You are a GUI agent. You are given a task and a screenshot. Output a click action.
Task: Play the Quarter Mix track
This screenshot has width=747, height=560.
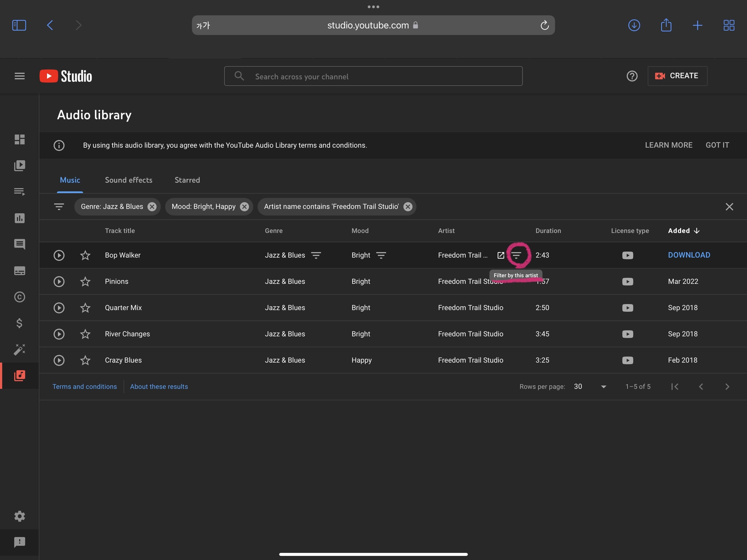[x=59, y=308]
